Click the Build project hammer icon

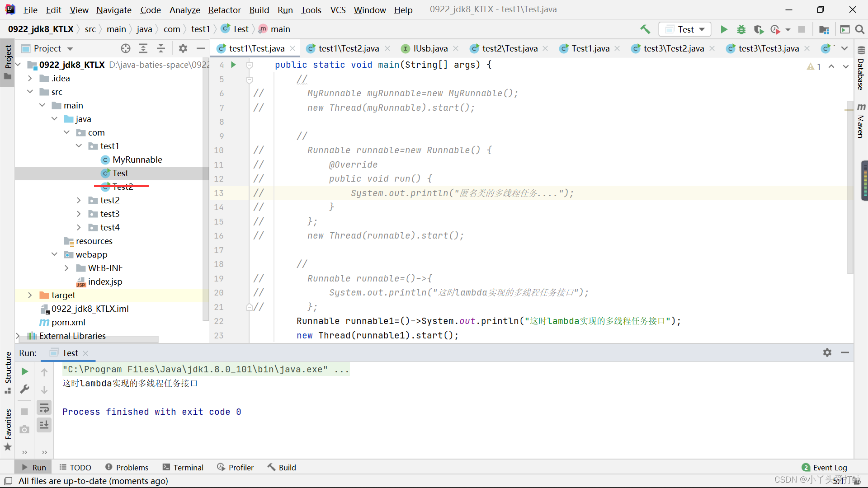pos(645,29)
